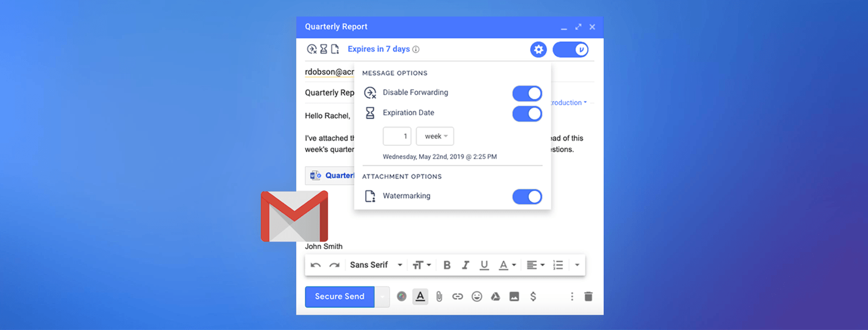Redo the edit in formatting toolbar

pos(334,265)
